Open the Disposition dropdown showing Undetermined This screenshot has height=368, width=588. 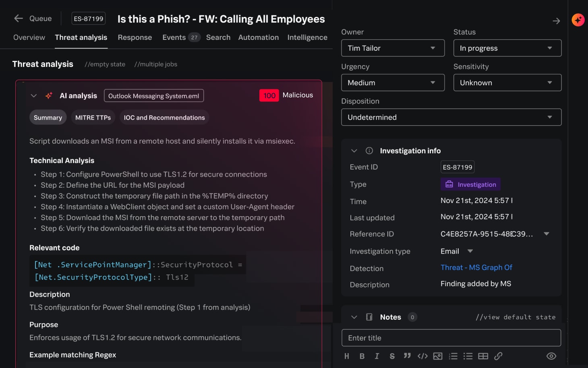451,117
